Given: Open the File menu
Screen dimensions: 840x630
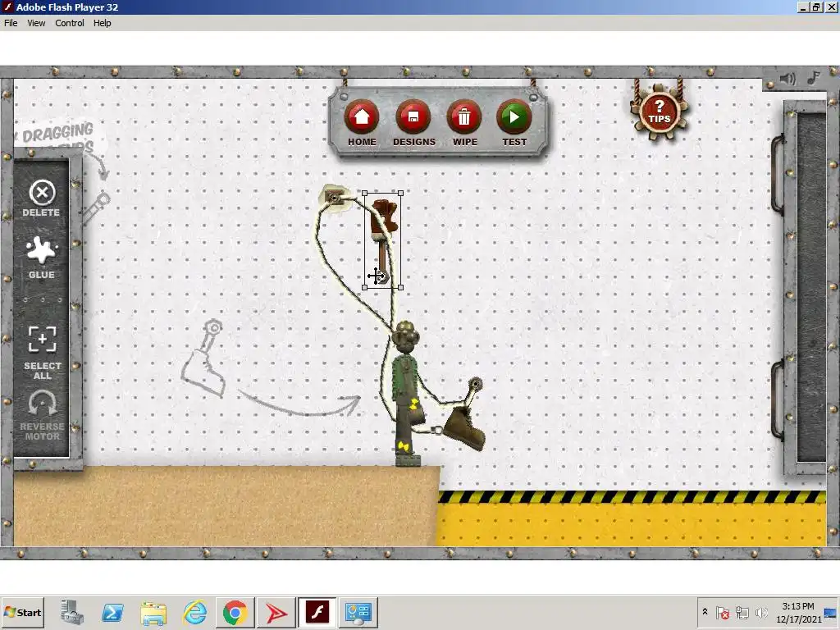Looking at the screenshot, I should (11, 23).
